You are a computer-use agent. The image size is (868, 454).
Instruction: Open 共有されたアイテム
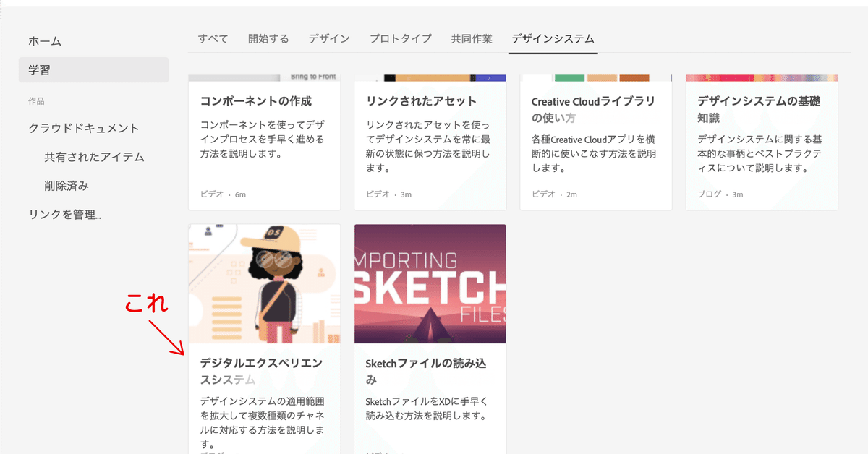tap(94, 157)
